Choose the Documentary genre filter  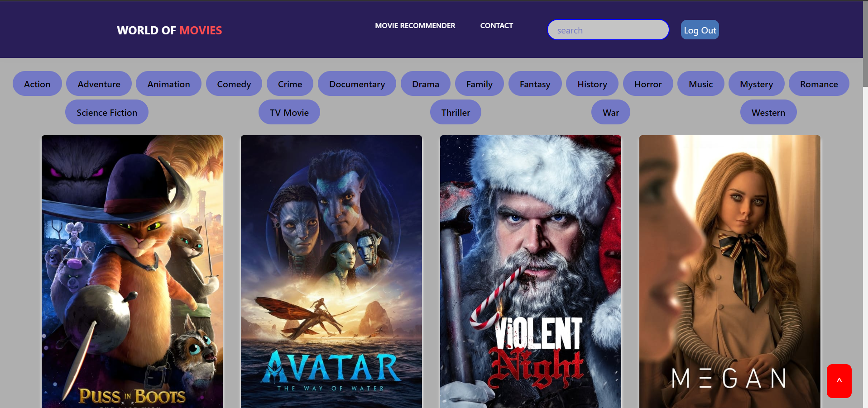tap(357, 84)
